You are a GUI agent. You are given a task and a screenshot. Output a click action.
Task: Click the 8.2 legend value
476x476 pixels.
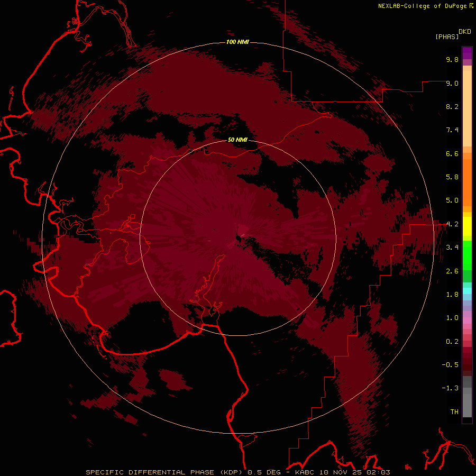(x=452, y=106)
